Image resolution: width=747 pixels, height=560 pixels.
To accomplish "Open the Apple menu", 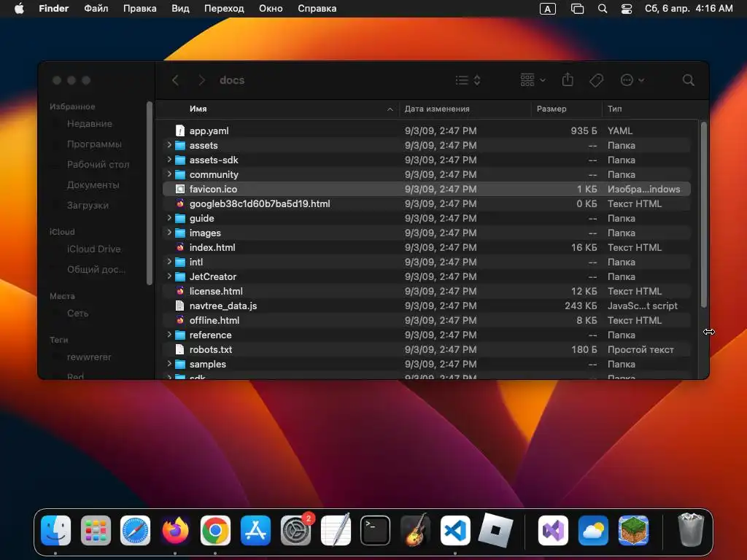I will click(x=19, y=9).
